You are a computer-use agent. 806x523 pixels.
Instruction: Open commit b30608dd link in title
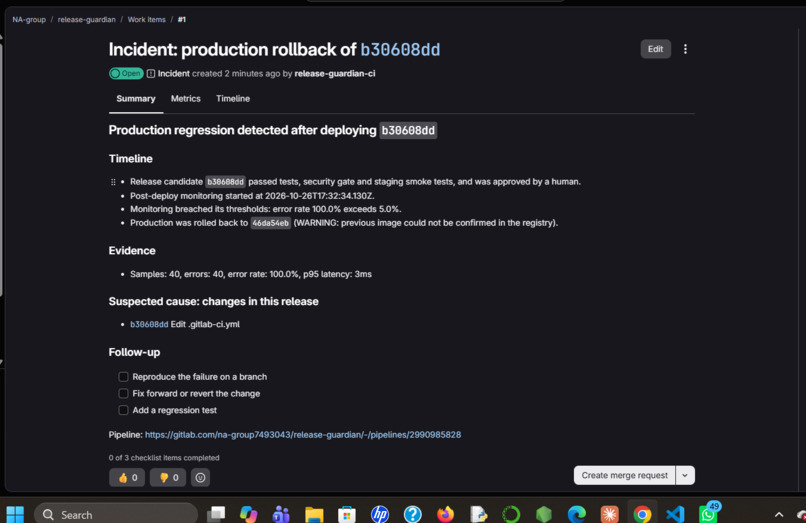[400, 50]
